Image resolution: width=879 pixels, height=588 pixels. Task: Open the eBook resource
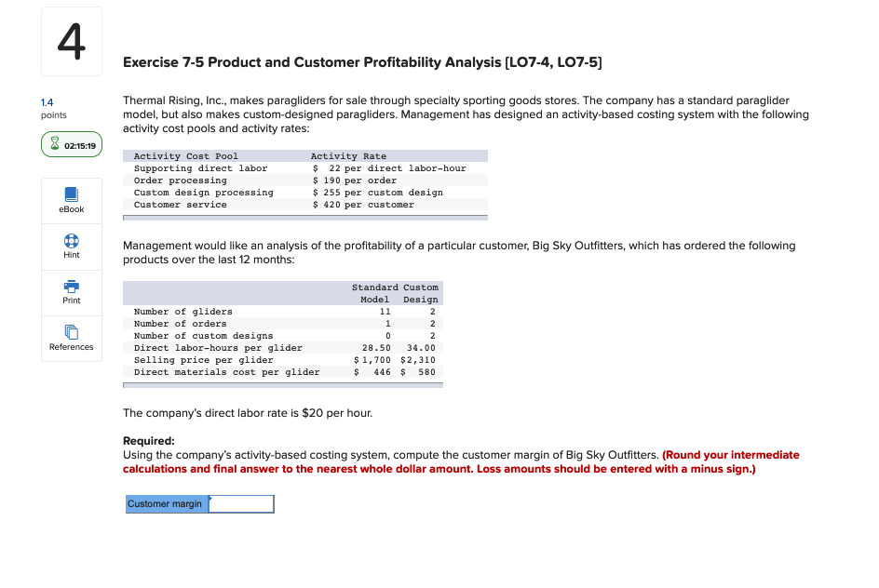(71, 200)
